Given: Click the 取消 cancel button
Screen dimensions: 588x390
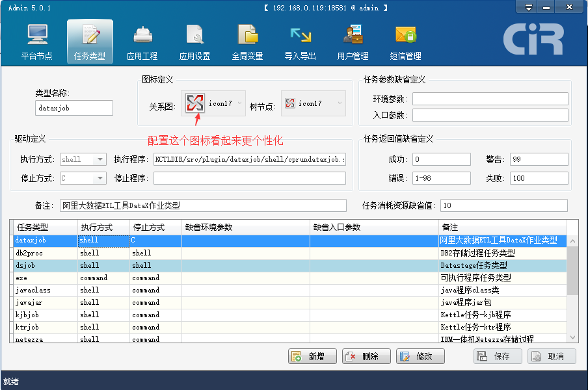Looking at the screenshot, I should [x=552, y=356].
